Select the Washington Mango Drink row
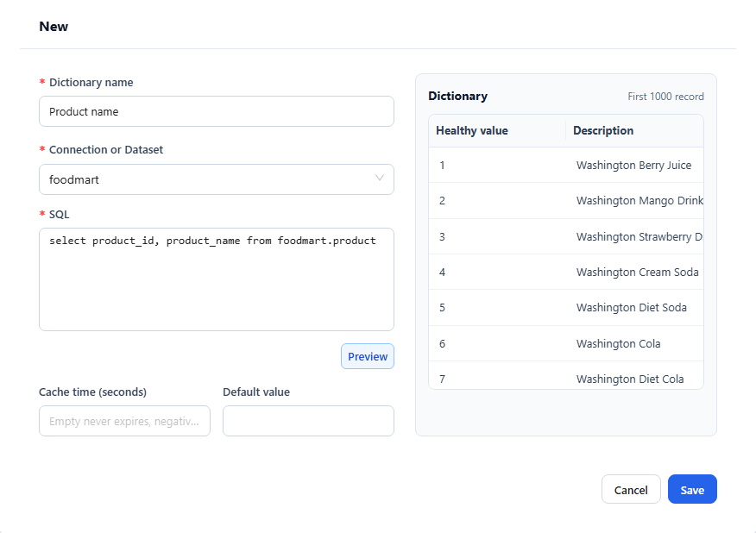The height and width of the screenshot is (533, 756). click(x=566, y=200)
